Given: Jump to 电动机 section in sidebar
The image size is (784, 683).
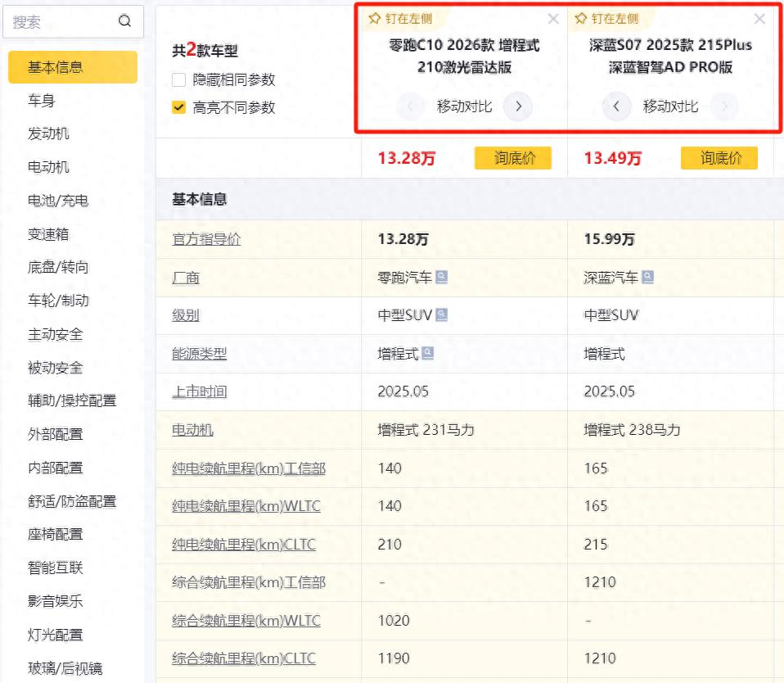Looking at the screenshot, I should (x=48, y=167).
